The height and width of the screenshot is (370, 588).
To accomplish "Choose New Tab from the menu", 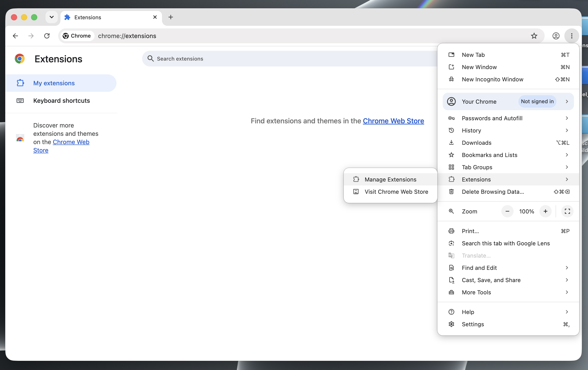I will click(x=508, y=55).
